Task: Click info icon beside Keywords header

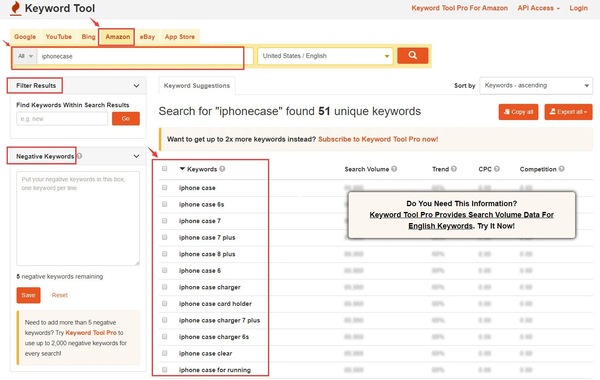Action: click(x=222, y=169)
